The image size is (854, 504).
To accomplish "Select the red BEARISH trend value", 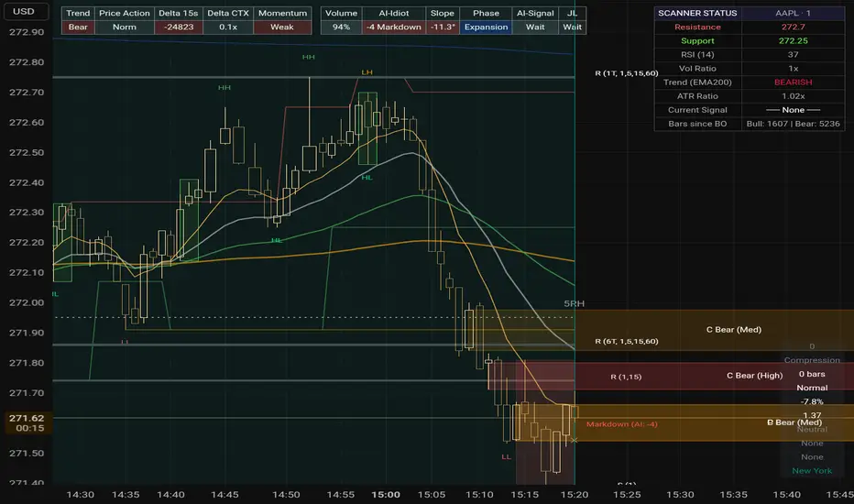I will click(x=793, y=82).
